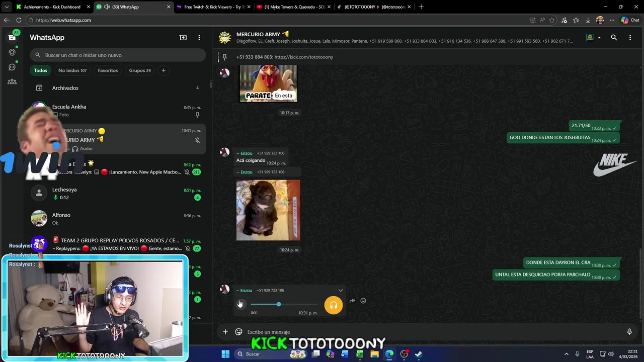This screenshot has height=362, width=644.
Task: Add this page to browser favorites
Action: (552, 20)
